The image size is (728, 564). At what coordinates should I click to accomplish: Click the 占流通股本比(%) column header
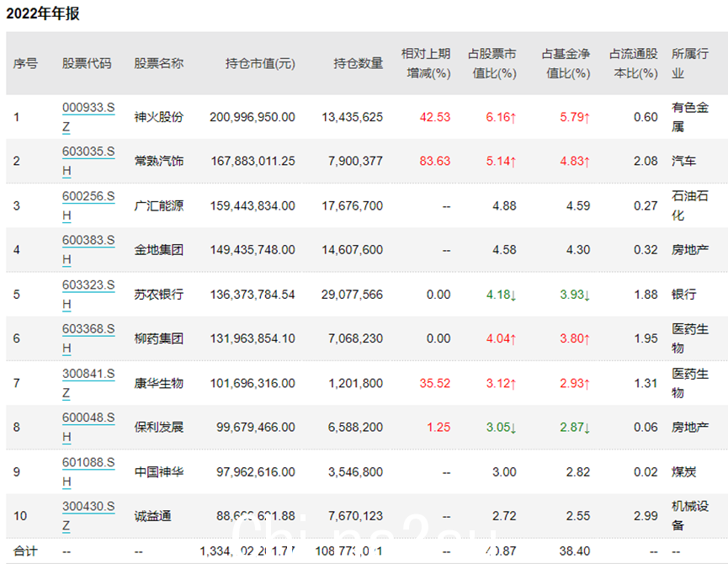tap(634, 64)
